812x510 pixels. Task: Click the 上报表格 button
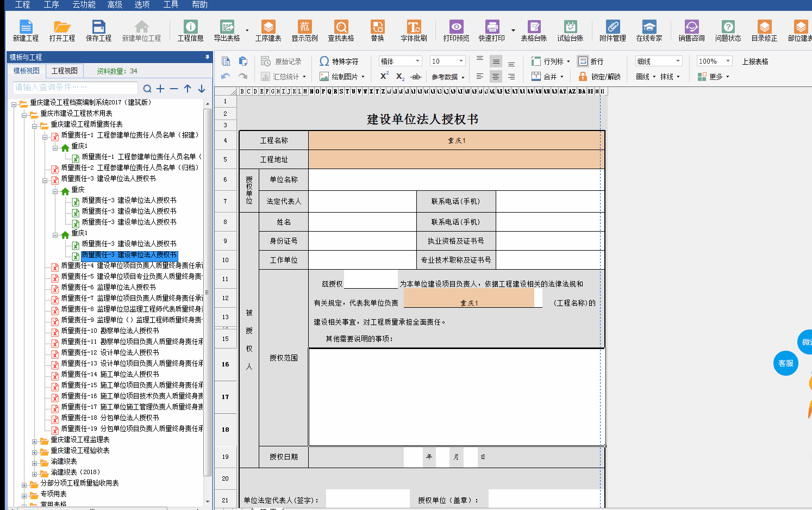click(755, 61)
